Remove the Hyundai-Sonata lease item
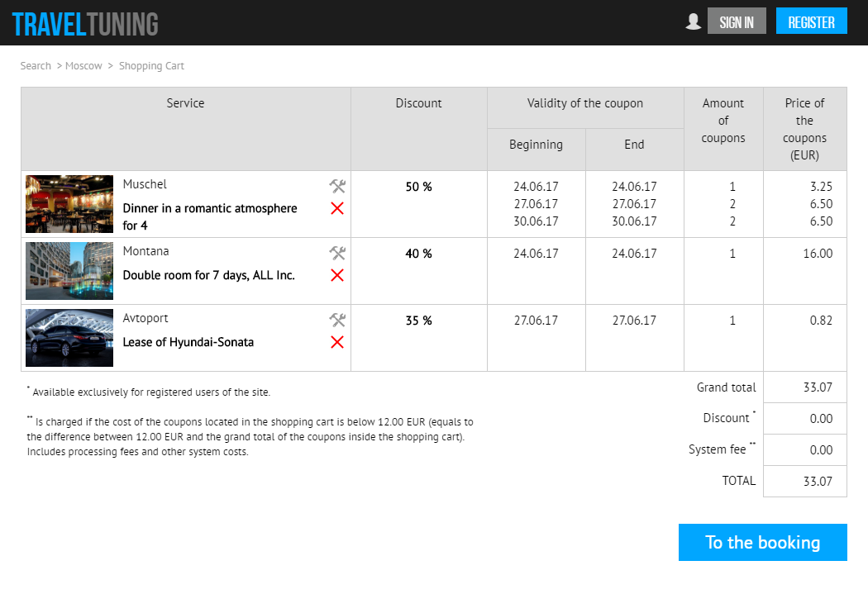This screenshot has width=868, height=594. (x=337, y=342)
